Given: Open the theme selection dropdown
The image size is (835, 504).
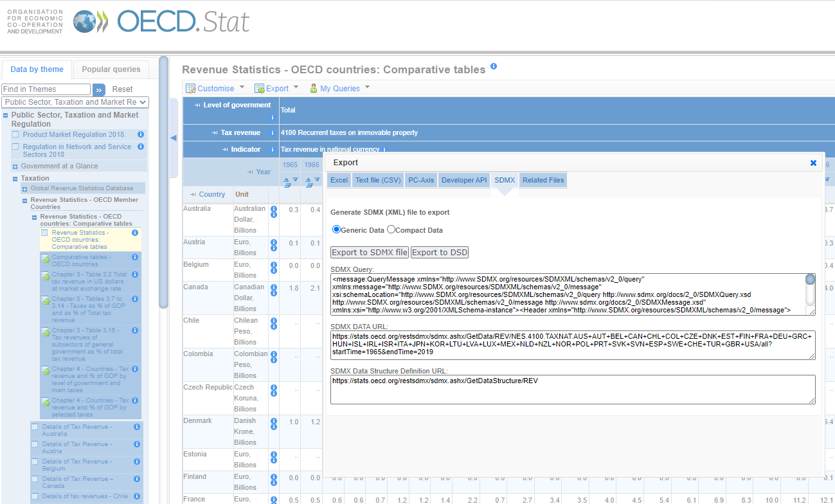Looking at the screenshot, I should pos(75,102).
